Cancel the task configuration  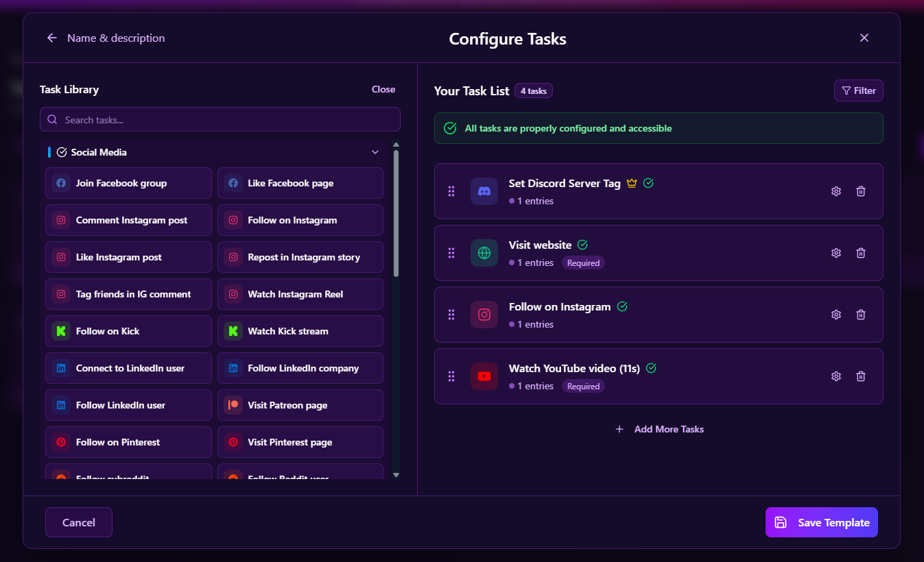pyautogui.click(x=78, y=522)
